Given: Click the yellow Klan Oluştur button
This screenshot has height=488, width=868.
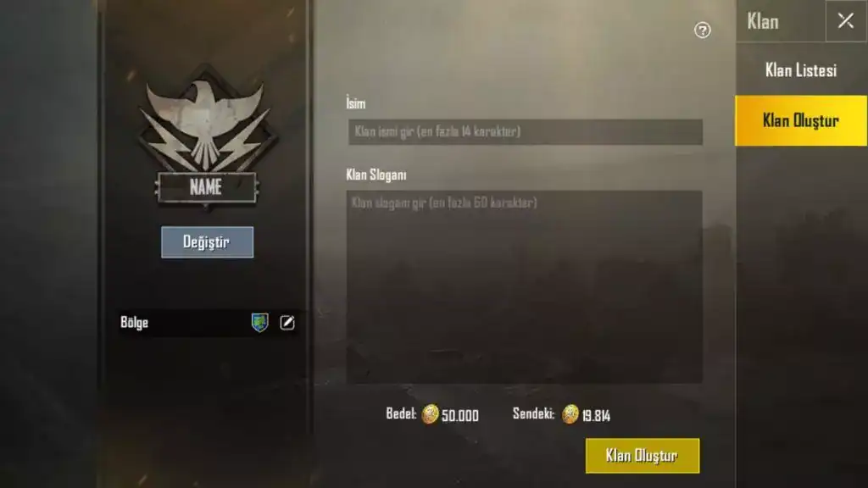Looking at the screenshot, I should coord(643,455).
